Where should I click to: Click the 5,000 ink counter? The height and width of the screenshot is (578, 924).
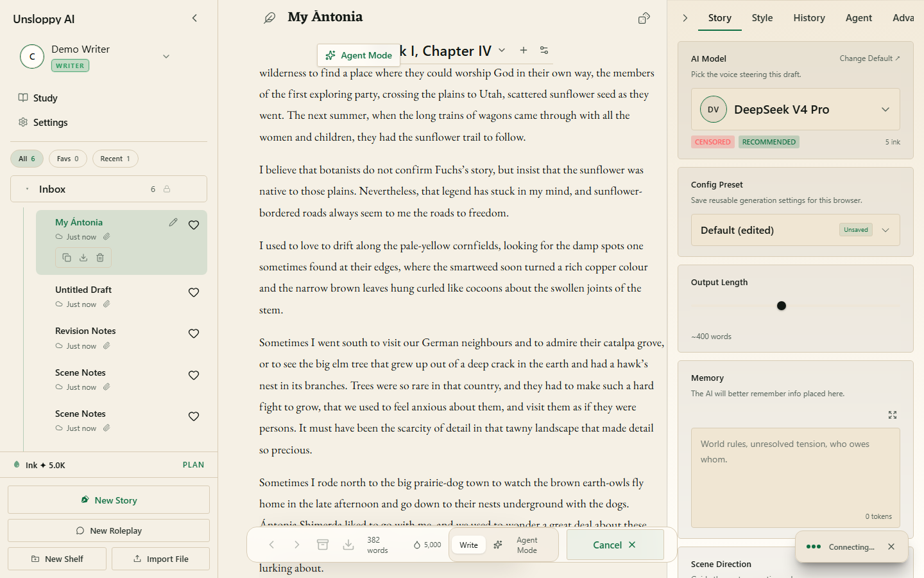[427, 545]
